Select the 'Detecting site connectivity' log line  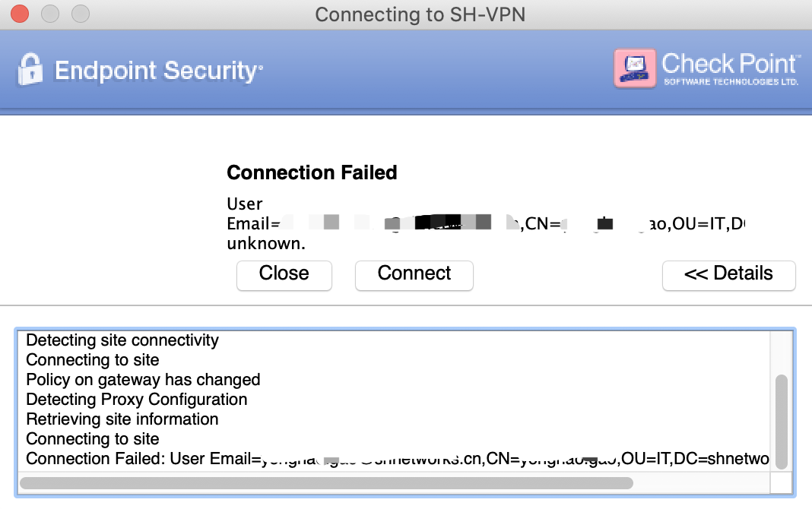click(122, 340)
